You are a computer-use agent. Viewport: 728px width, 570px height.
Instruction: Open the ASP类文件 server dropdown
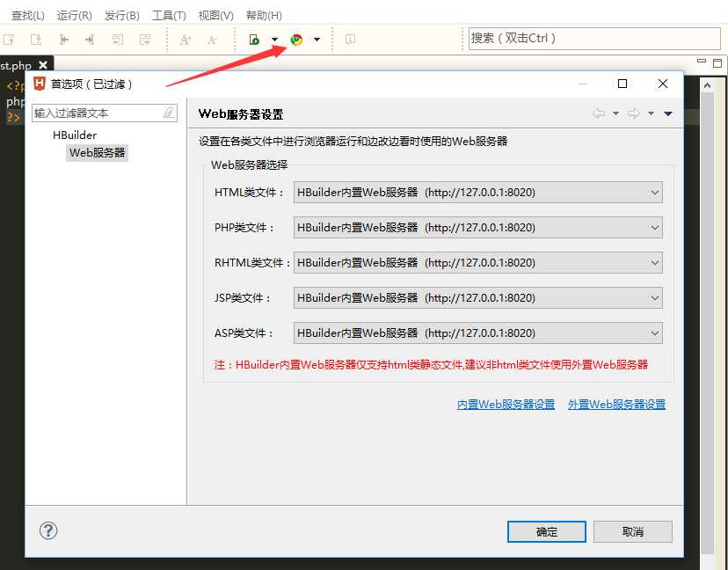(x=477, y=333)
